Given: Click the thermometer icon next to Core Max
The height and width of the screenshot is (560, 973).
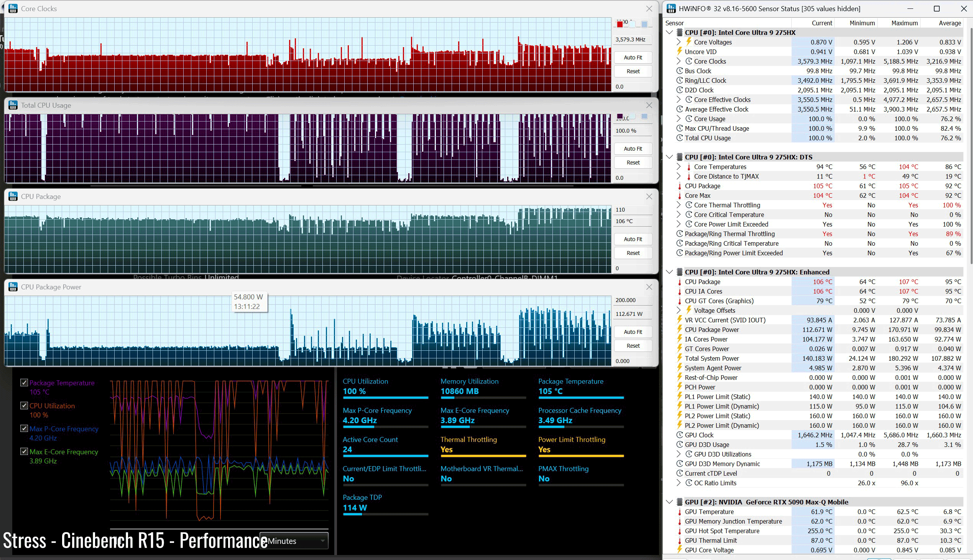Looking at the screenshot, I should [x=680, y=195].
